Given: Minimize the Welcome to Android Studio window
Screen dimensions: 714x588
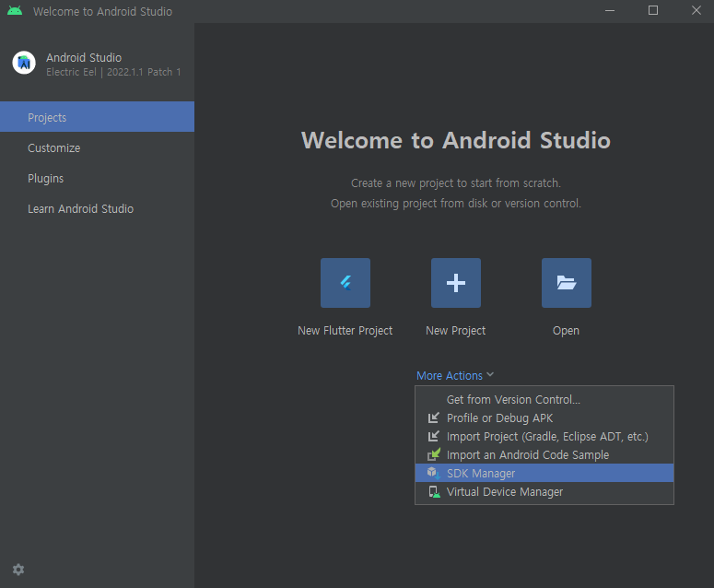Looking at the screenshot, I should 610,10.
